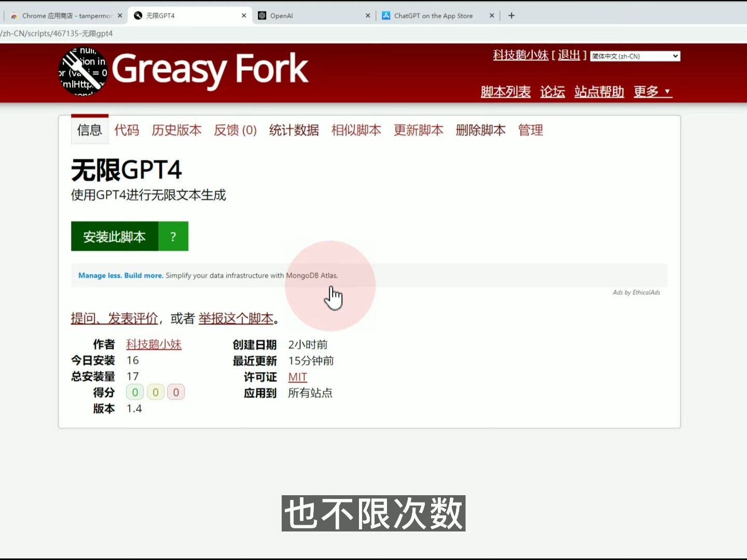Open the 反馈 (0) feedback tab
747x560 pixels.
tap(235, 130)
